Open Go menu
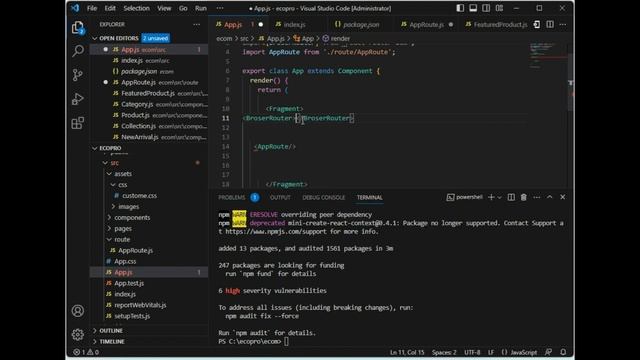640x360 pixels. pos(183,8)
